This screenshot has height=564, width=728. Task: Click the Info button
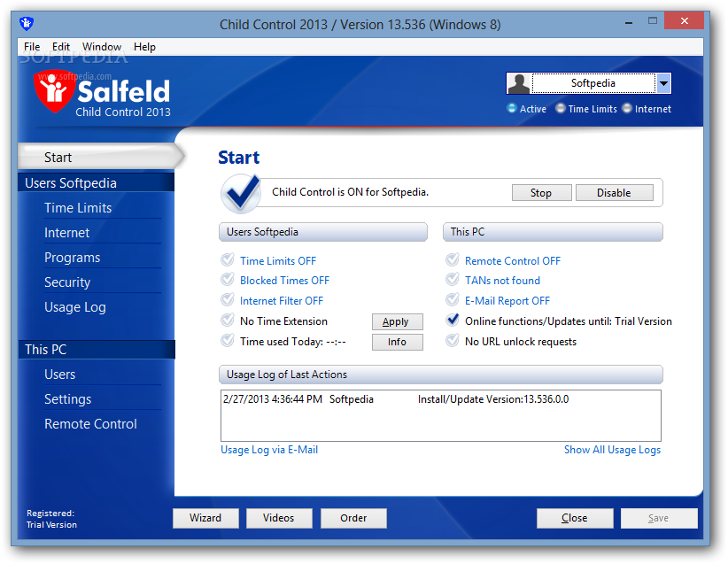397,342
